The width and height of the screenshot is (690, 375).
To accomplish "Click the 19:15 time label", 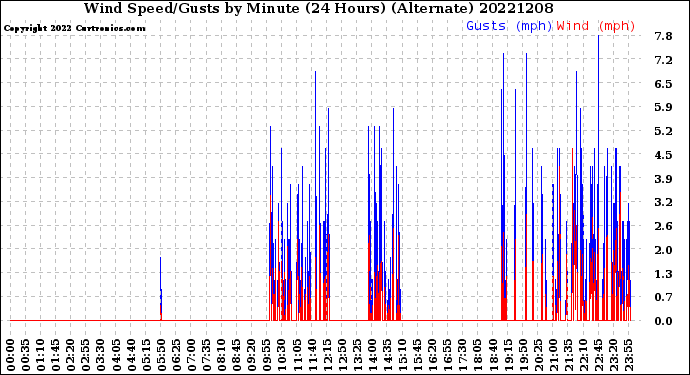I will [x=508, y=355].
